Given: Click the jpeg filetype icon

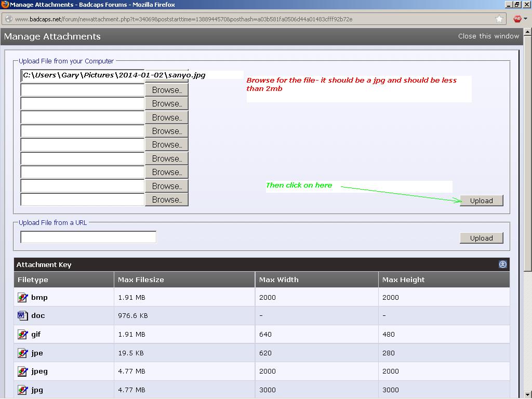Looking at the screenshot, I should (x=22, y=371).
